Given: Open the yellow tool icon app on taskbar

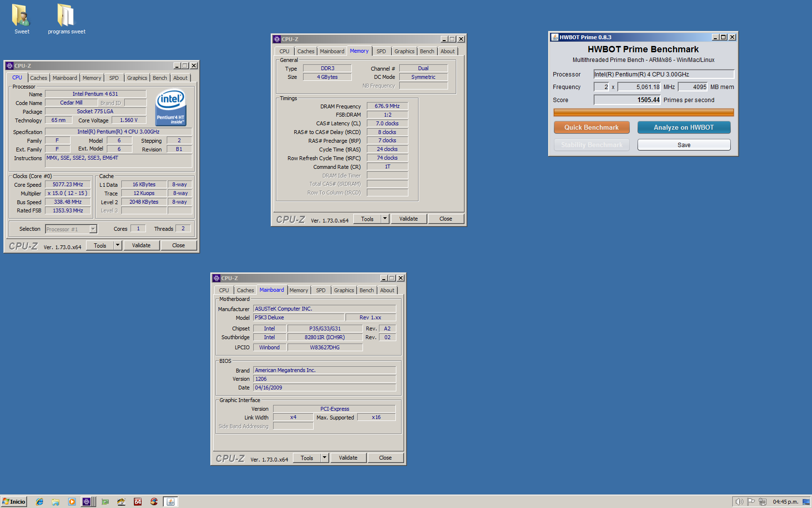Looking at the screenshot, I should 121,502.
